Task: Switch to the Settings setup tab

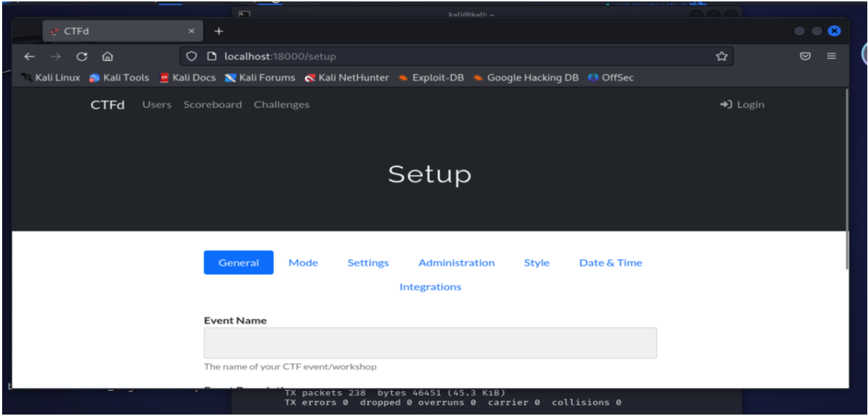Action: point(368,263)
